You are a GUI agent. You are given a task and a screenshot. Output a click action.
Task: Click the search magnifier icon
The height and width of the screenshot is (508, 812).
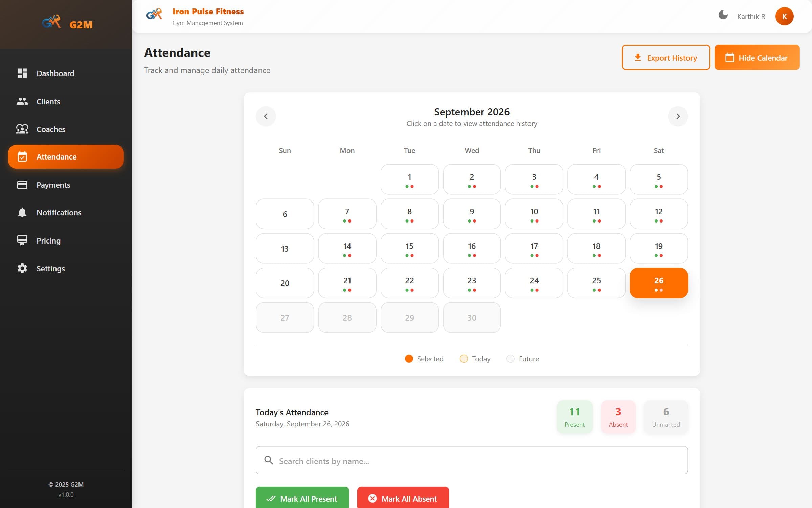click(x=269, y=460)
